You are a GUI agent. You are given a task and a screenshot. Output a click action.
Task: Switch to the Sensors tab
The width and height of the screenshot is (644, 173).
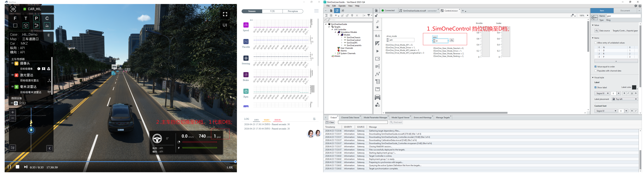[252, 11]
